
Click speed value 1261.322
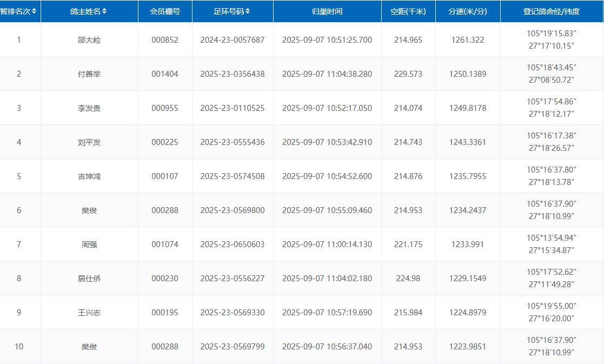[x=468, y=40]
